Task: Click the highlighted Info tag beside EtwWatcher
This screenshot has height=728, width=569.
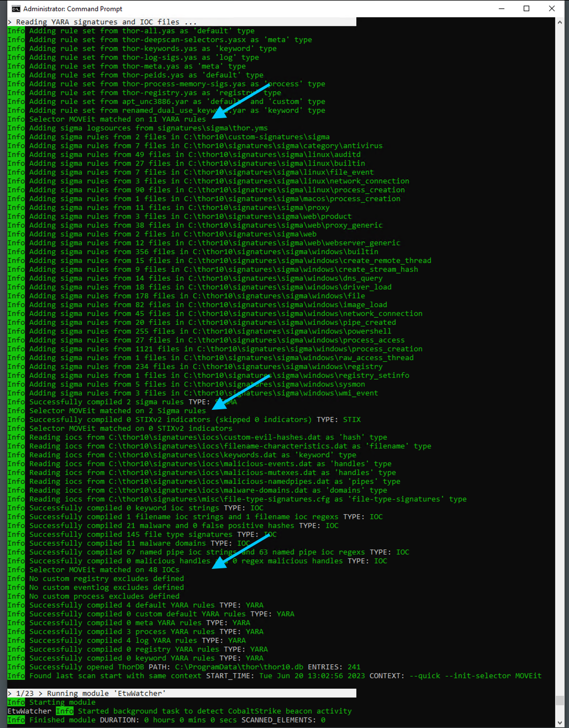Action: tap(65, 711)
